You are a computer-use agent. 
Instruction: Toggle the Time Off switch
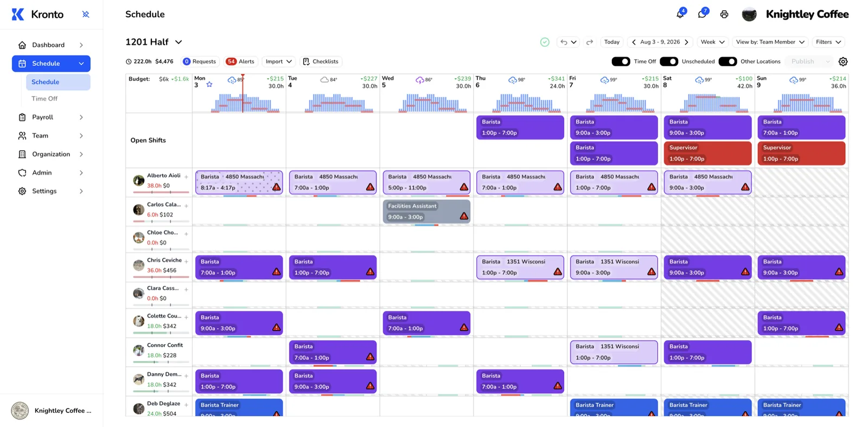coord(621,62)
